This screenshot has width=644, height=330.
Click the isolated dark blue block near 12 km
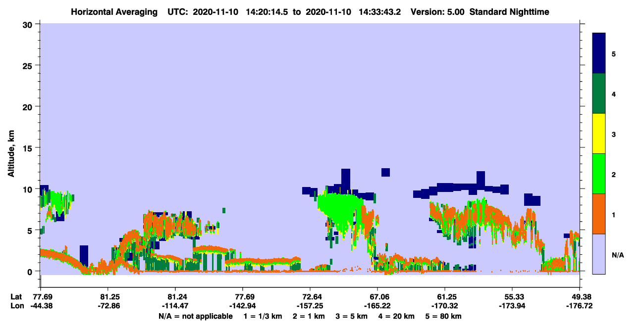coord(385,172)
